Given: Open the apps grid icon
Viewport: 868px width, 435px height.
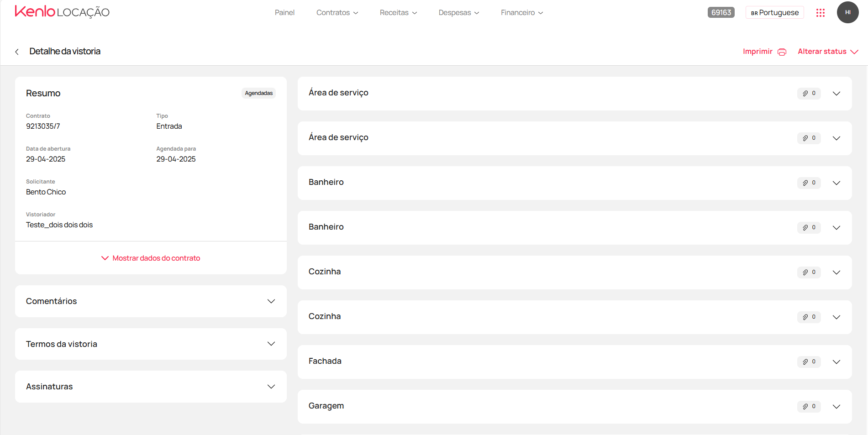Looking at the screenshot, I should [821, 13].
